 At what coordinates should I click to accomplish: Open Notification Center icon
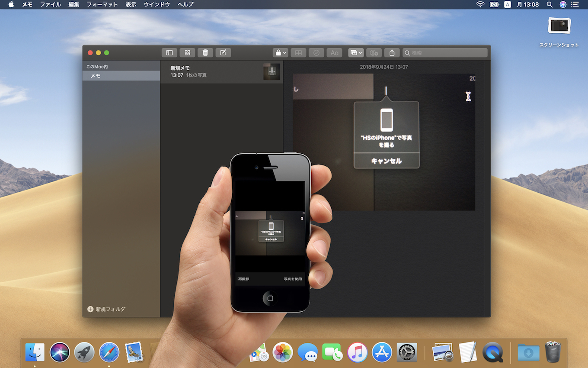(575, 4)
